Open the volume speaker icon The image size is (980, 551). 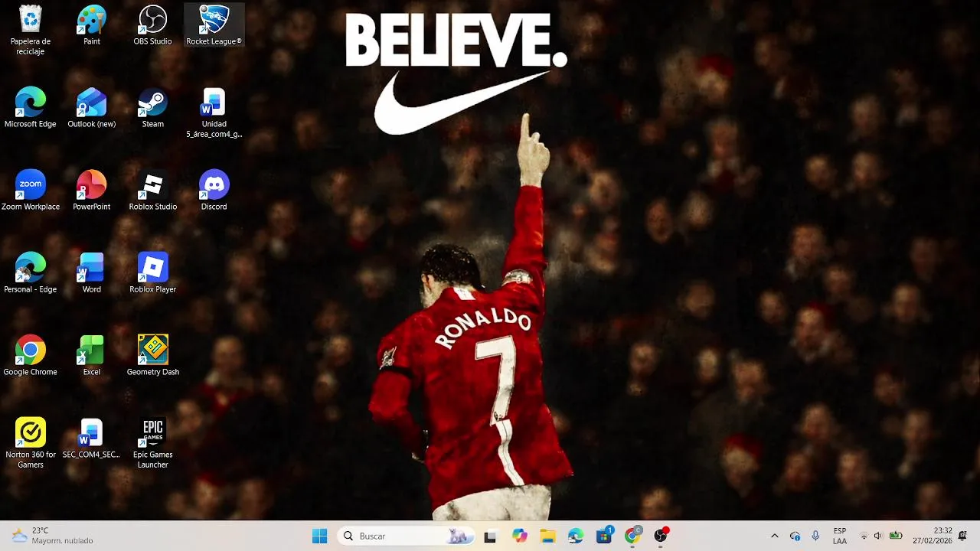click(878, 536)
